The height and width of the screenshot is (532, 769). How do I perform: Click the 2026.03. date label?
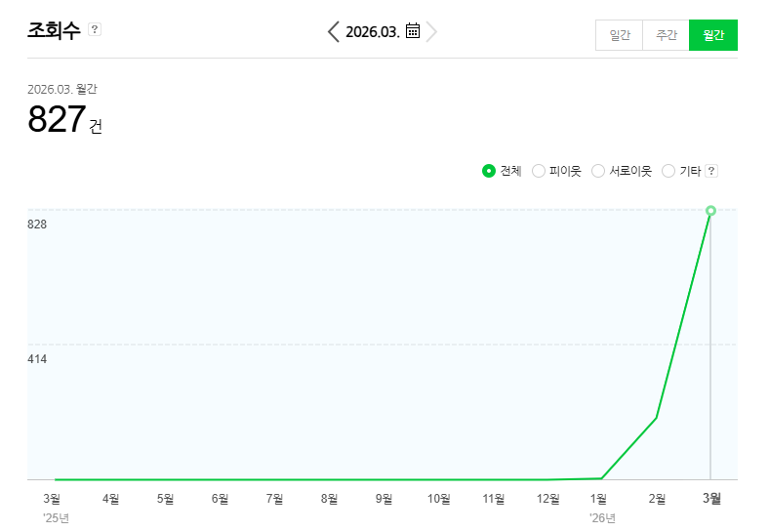pyautogui.click(x=372, y=32)
